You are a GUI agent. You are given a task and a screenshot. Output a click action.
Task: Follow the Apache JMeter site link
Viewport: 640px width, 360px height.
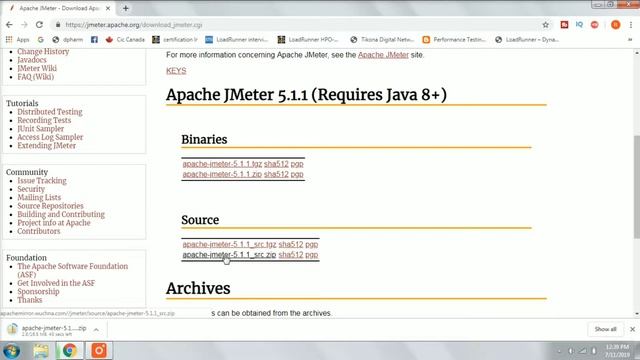[x=383, y=55]
